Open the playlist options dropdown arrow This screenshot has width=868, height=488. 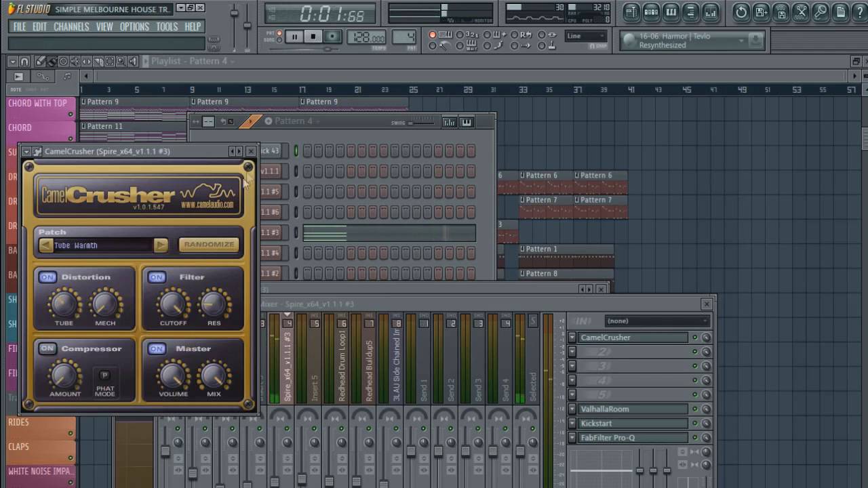(12, 62)
